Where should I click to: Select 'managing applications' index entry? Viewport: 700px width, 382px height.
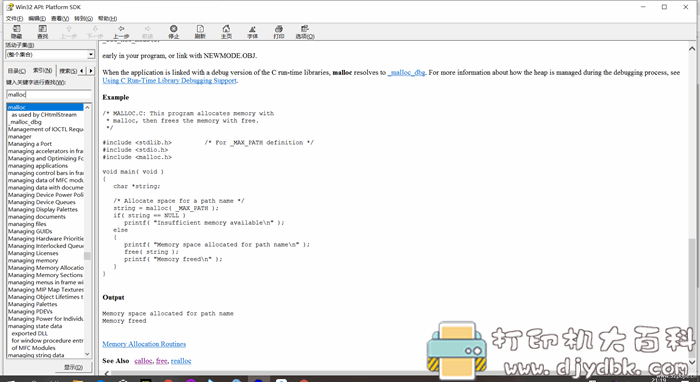click(x=38, y=166)
